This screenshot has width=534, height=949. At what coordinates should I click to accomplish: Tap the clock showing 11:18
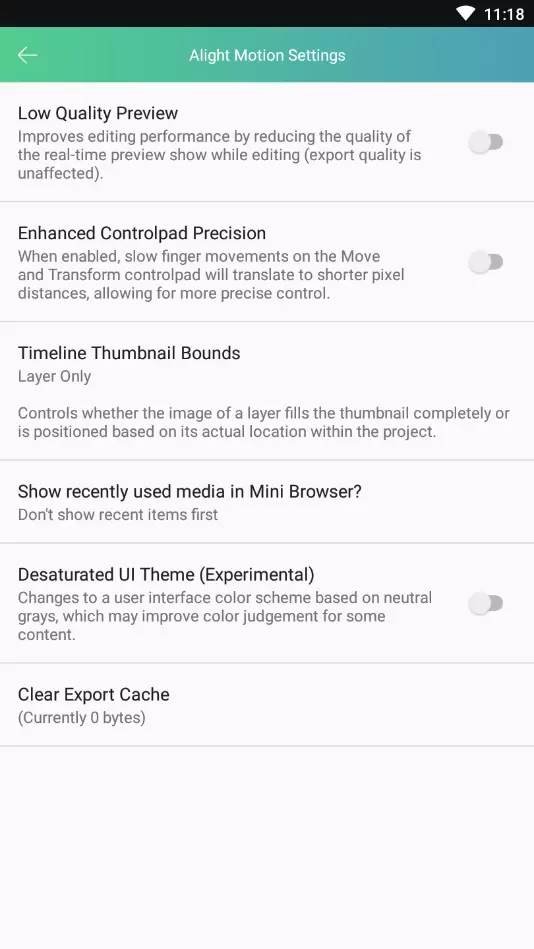pyautogui.click(x=504, y=14)
